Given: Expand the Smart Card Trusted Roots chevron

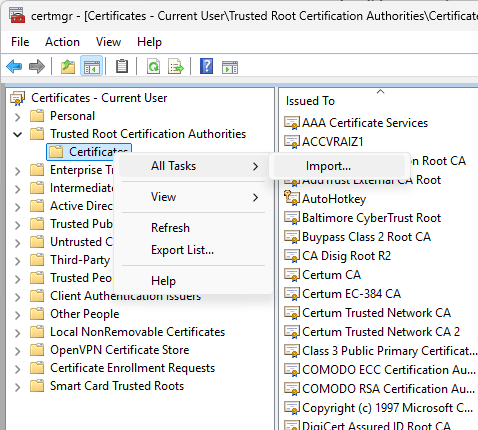Looking at the screenshot, I should (18, 387).
